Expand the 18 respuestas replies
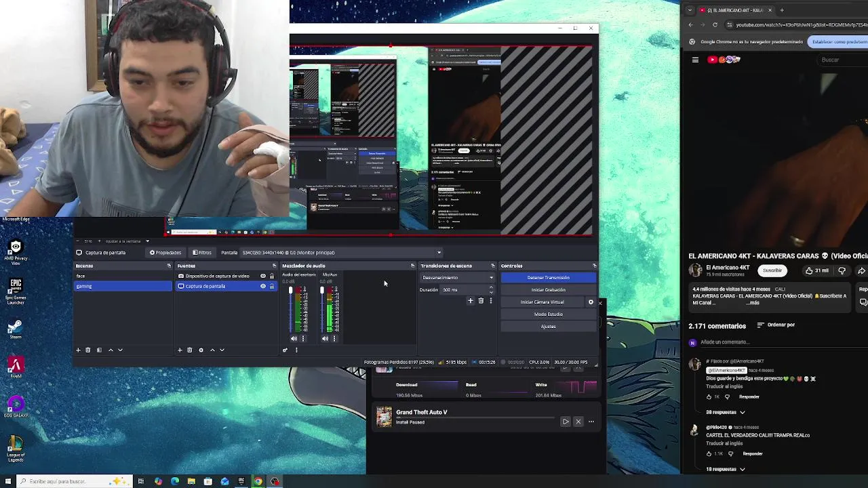 726,469
